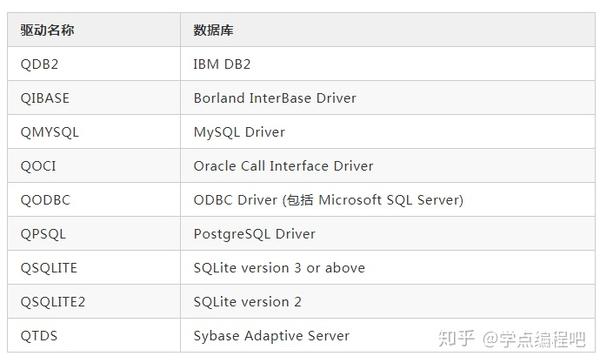Click the PostgreSQL Driver description
Image resolution: width=600 pixels, height=363 pixels.
pyautogui.click(x=254, y=234)
